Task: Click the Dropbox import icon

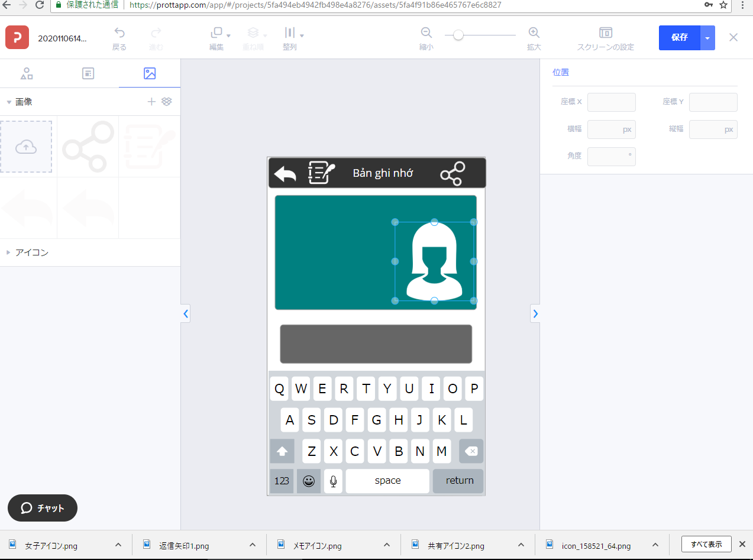Action: pos(167,102)
